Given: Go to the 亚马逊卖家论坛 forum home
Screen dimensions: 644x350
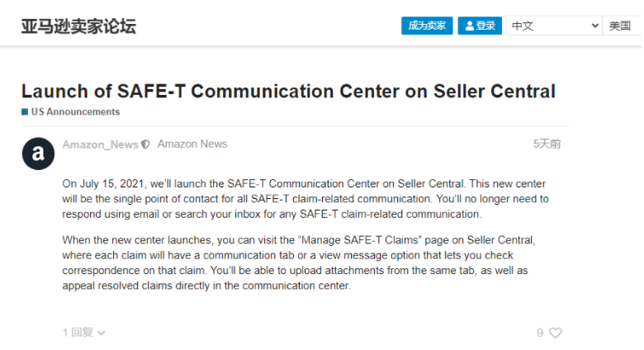Looking at the screenshot, I should [x=78, y=26].
